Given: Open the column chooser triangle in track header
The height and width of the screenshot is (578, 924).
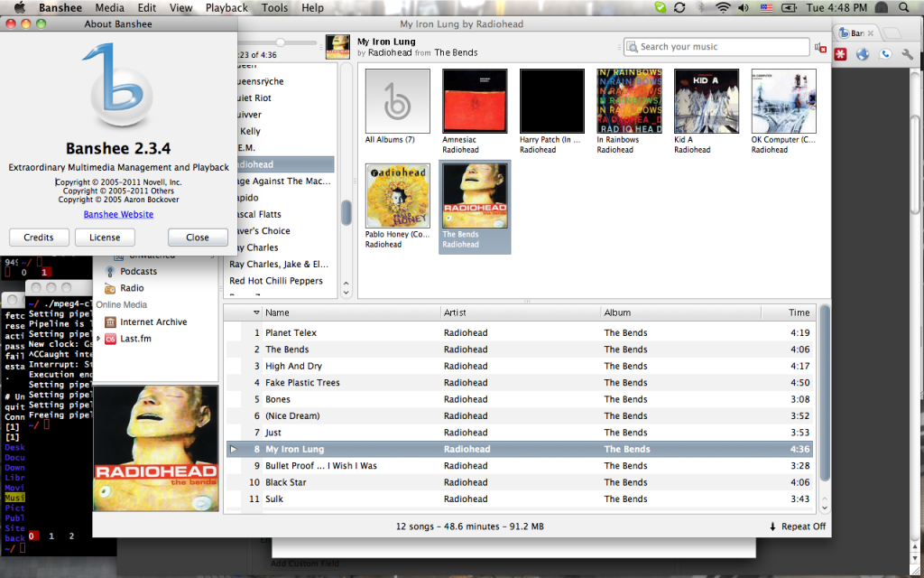Looking at the screenshot, I should (256, 312).
